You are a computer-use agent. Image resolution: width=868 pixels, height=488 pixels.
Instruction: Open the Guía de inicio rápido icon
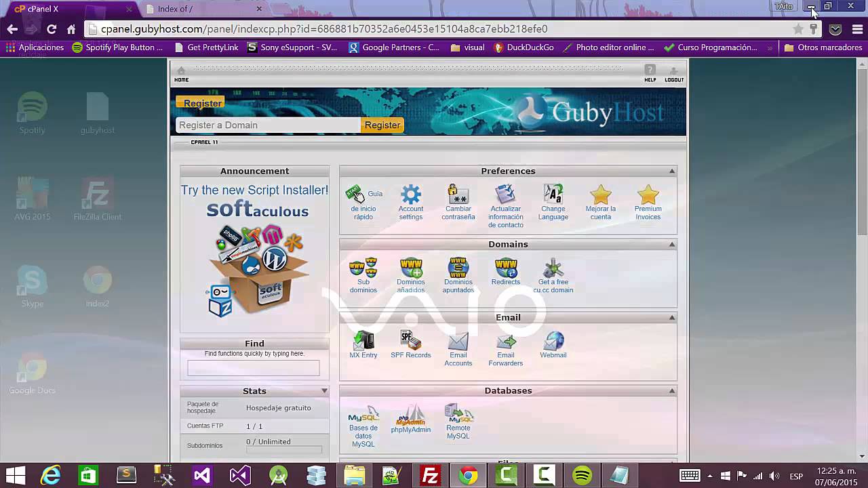pyautogui.click(x=356, y=195)
